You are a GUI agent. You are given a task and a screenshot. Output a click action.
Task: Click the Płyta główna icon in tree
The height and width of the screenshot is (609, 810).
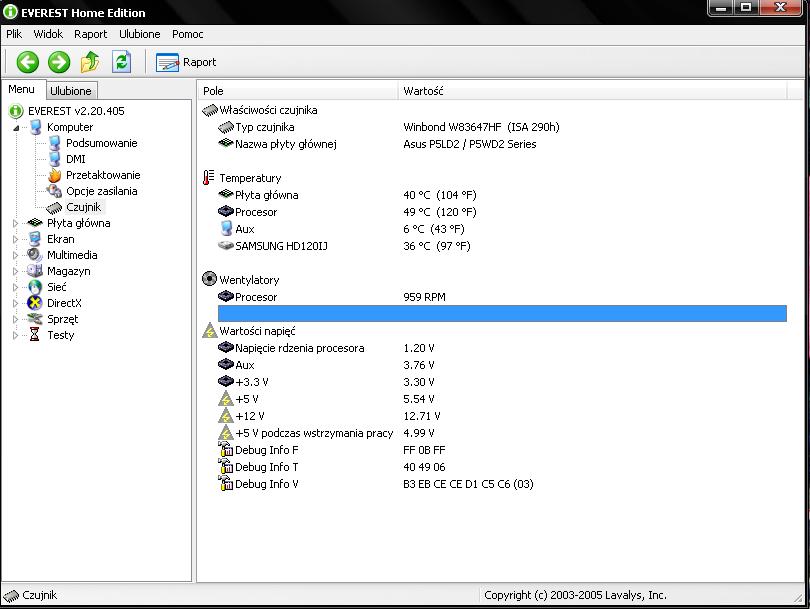click(35, 223)
